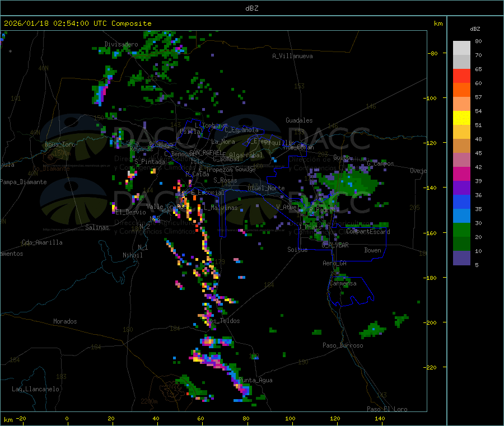Viewport: 504px width, 426px height.
Task: Click the Cda_Amarilla location label
Action: coord(42,242)
